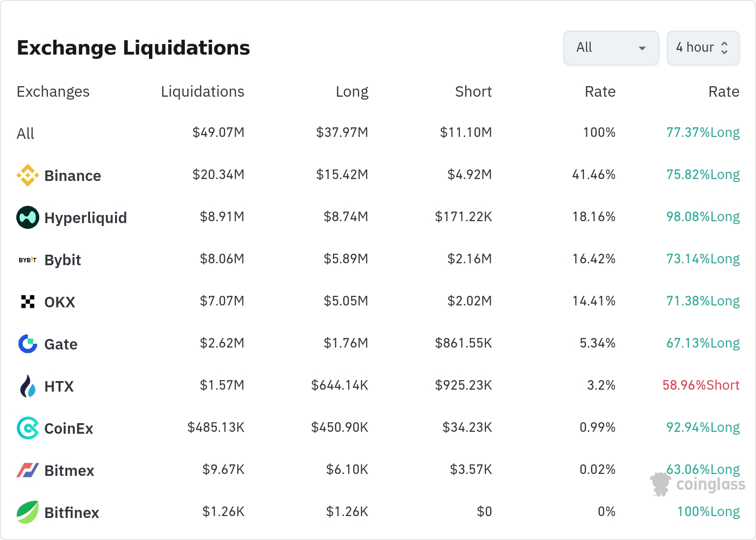
Task: Open the All symbols dropdown
Action: 611,48
